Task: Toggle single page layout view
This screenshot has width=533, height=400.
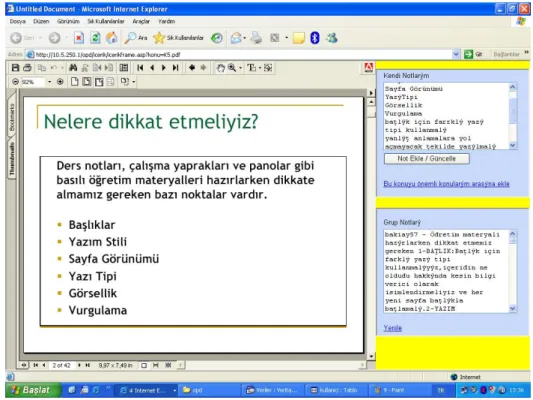Action: (x=74, y=82)
